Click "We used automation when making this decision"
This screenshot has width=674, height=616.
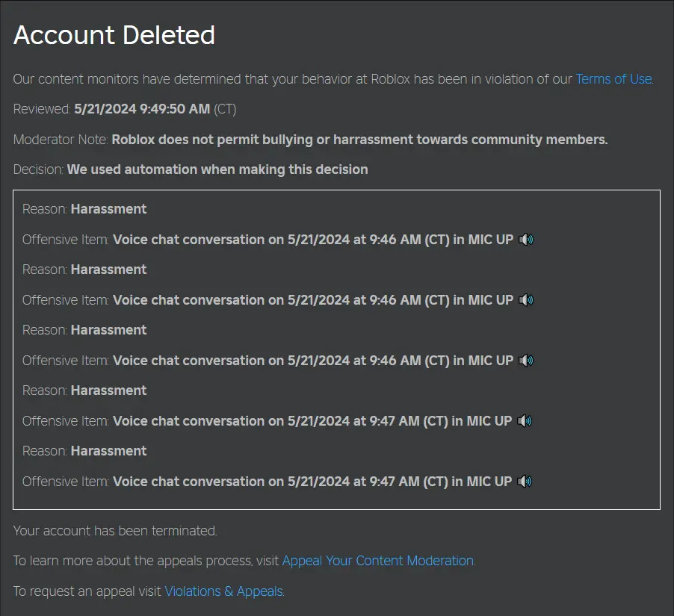coord(217,169)
